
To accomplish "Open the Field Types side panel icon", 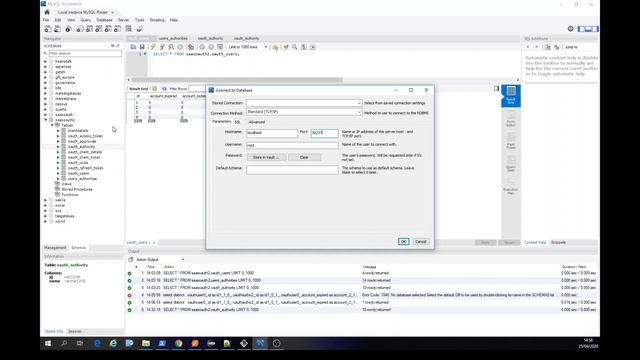I will pos(511,141).
